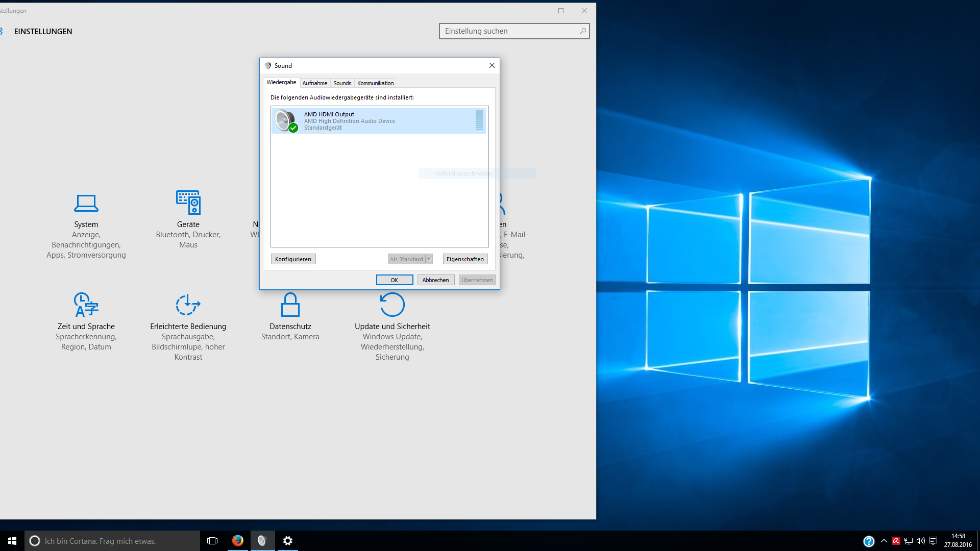The height and width of the screenshot is (551, 980).
Task: Click Firefox icon in taskbar
Action: coord(237,541)
